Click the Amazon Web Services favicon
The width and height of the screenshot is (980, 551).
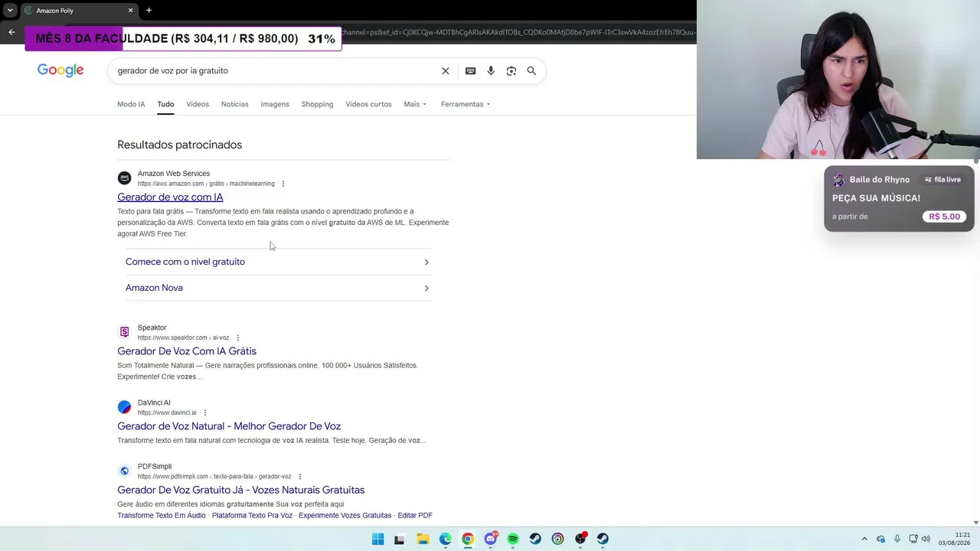coord(124,178)
